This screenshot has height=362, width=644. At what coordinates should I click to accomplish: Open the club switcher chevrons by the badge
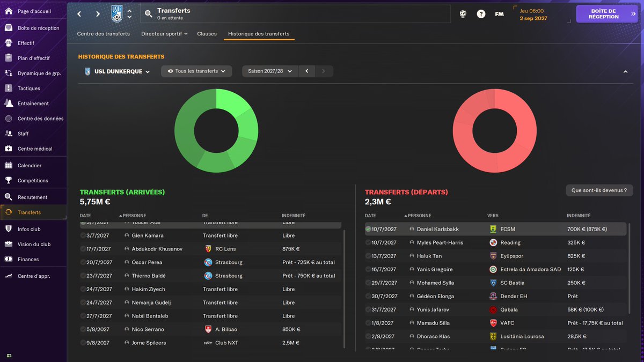click(x=129, y=14)
